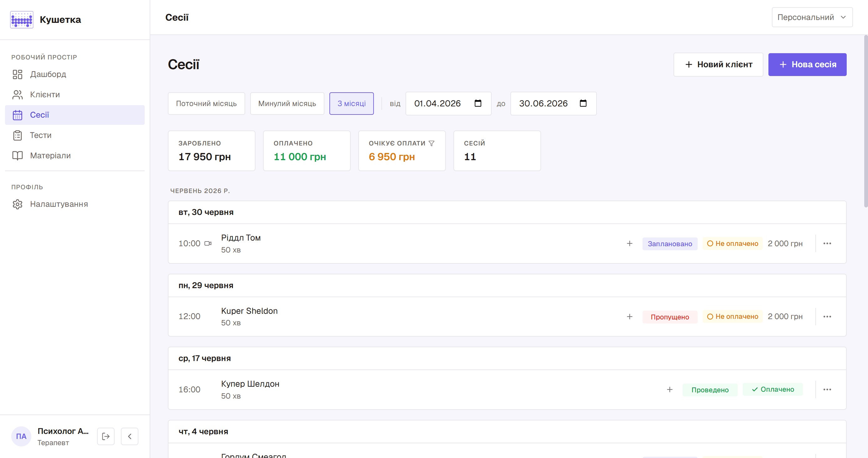Open client Kuper Sheldon
Viewport: 868px width, 458px height.
tap(249, 311)
